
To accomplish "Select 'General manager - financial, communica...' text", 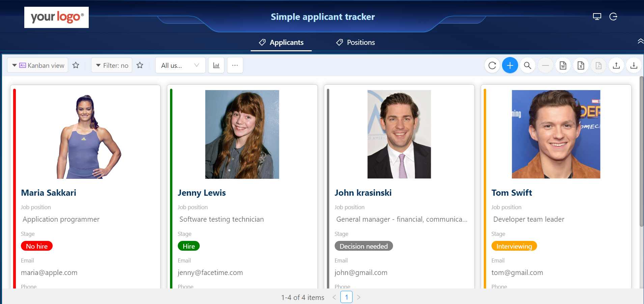I will click(402, 219).
